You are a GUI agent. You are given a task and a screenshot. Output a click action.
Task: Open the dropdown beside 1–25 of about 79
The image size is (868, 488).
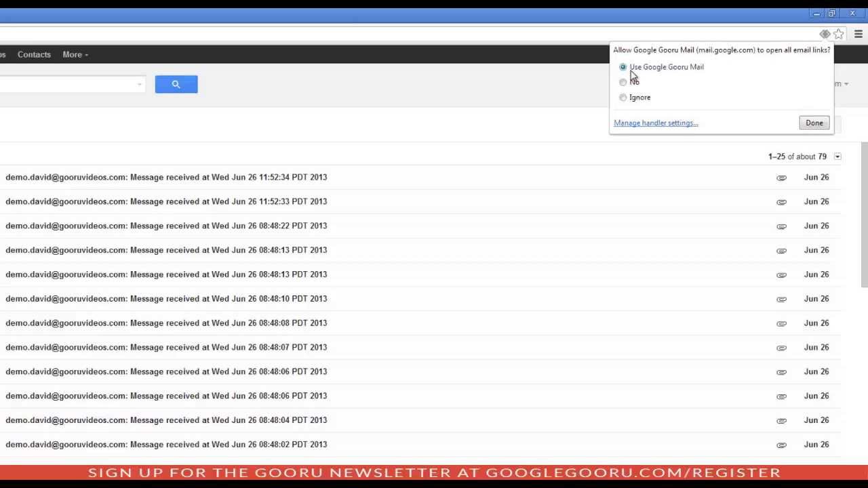(x=837, y=157)
